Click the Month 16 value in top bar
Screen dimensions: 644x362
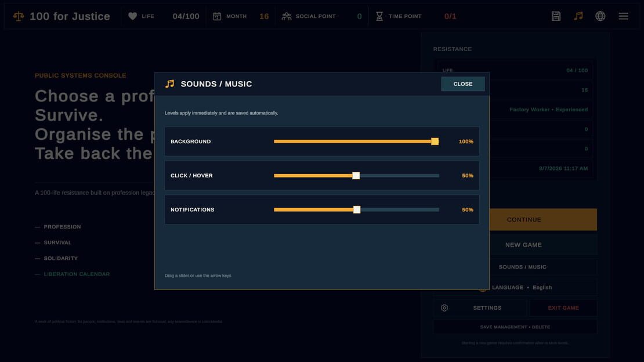click(x=264, y=16)
